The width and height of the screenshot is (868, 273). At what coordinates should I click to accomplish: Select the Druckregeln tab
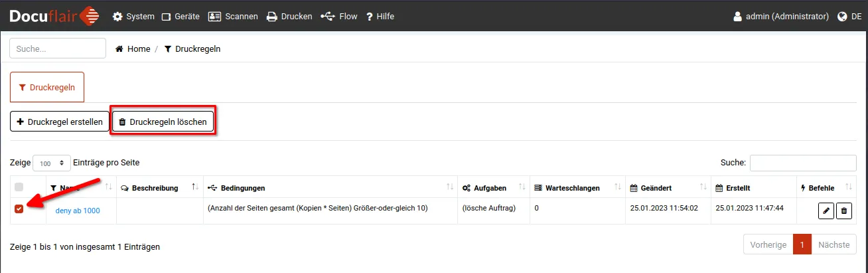47,87
